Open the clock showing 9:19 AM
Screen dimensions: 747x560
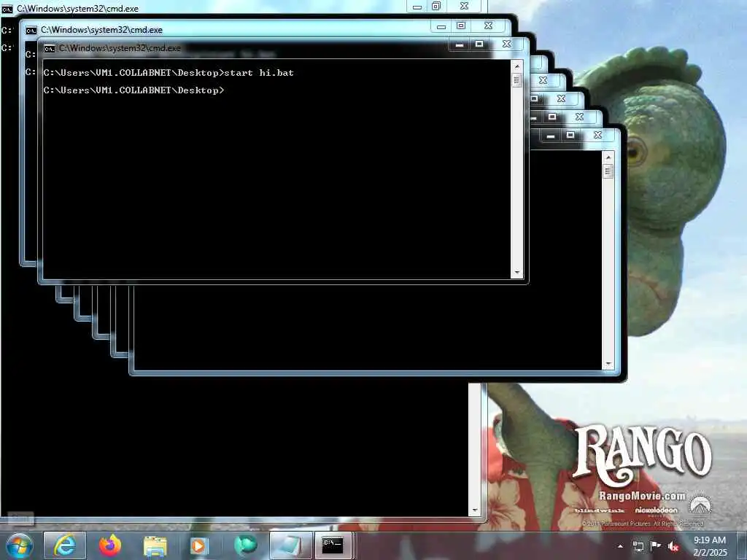710,546
